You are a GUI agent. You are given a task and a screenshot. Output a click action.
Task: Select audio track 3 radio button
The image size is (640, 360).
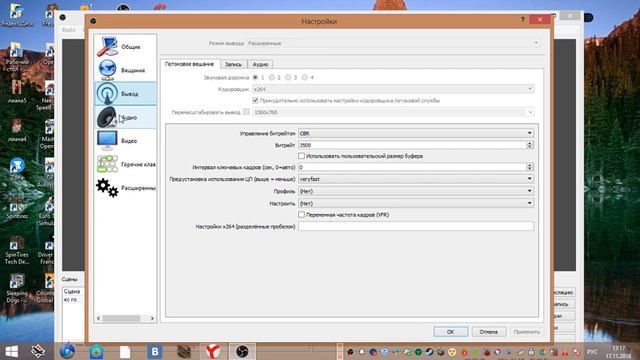pos(288,78)
